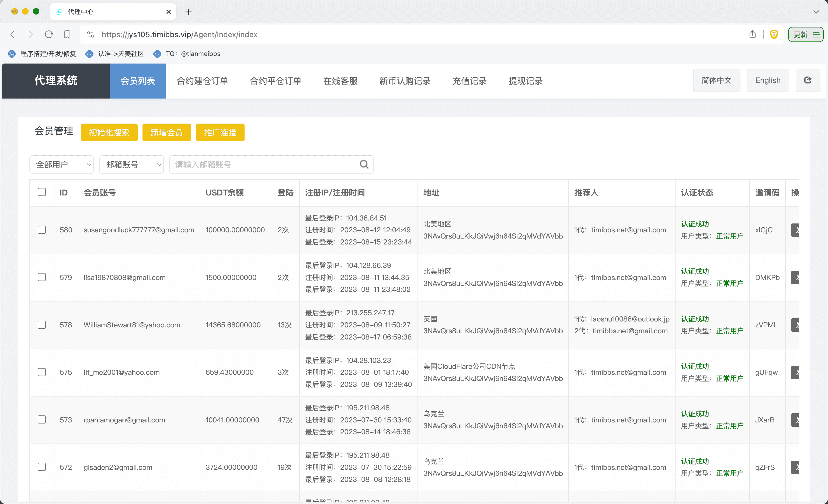Open 合约平仓订单 tab
The width and height of the screenshot is (828, 504).
pyautogui.click(x=276, y=81)
